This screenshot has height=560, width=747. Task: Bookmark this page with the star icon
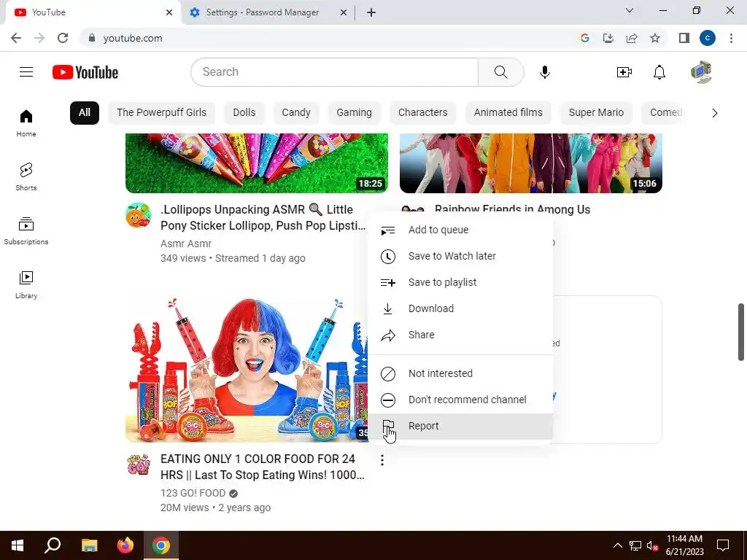click(655, 38)
